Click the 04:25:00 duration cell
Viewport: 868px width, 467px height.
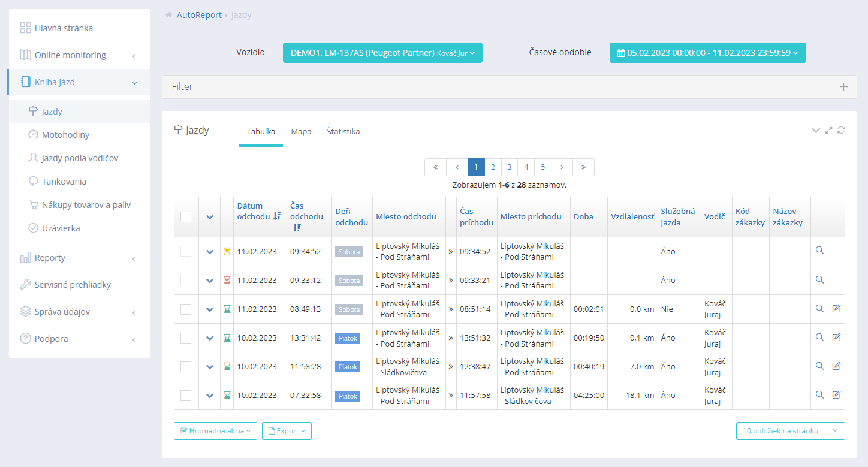click(589, 395)
